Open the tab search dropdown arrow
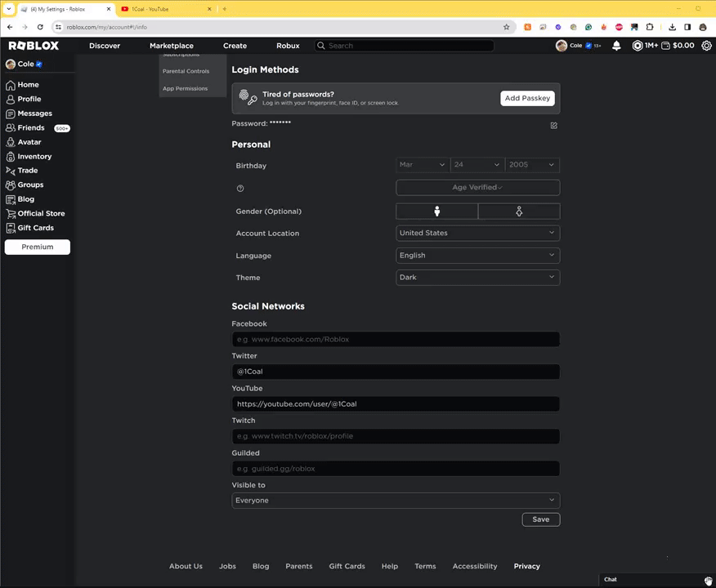 pyautogui.click(x=9, y=9)
